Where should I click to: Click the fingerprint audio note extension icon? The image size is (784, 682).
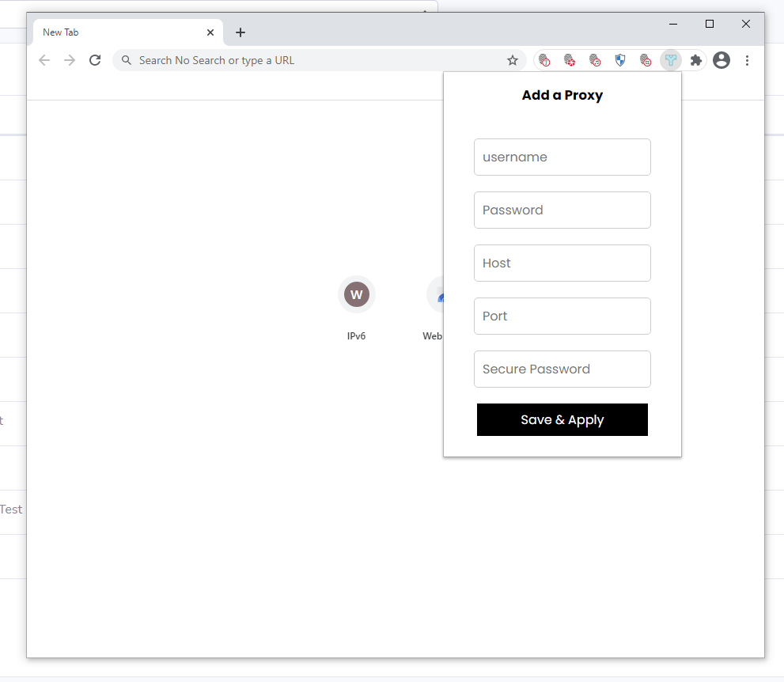[595, 60]
